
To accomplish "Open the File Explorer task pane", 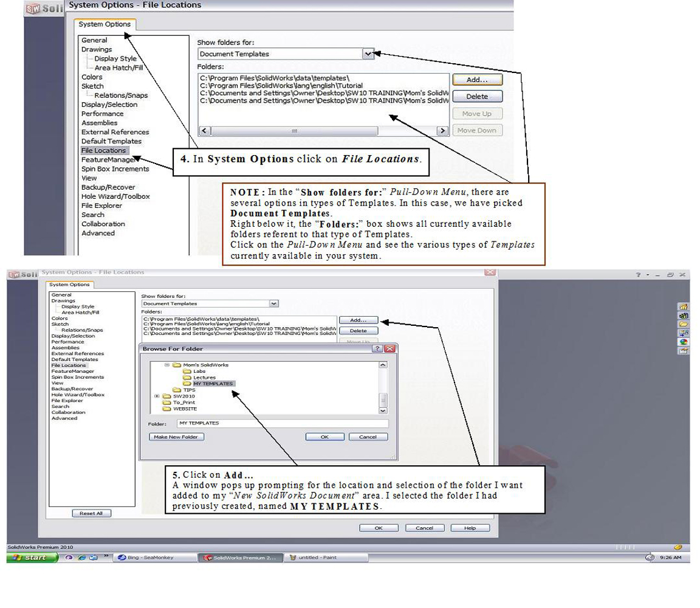I will [683, 324].
